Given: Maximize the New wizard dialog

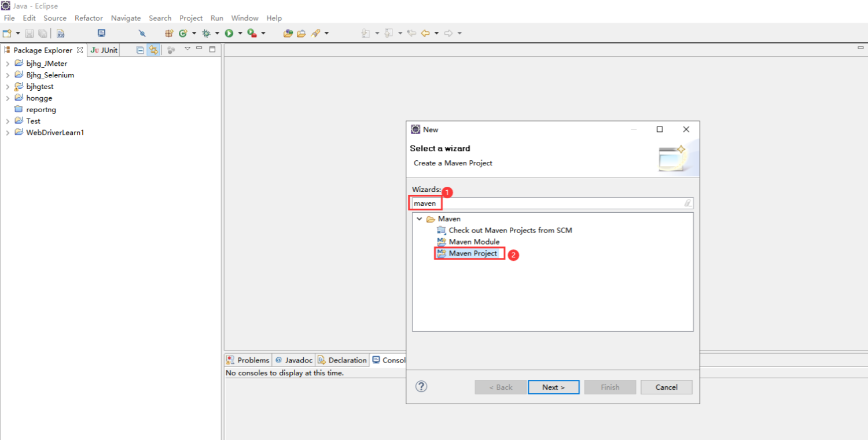Looking at the screenshot, I should [660, 130].
